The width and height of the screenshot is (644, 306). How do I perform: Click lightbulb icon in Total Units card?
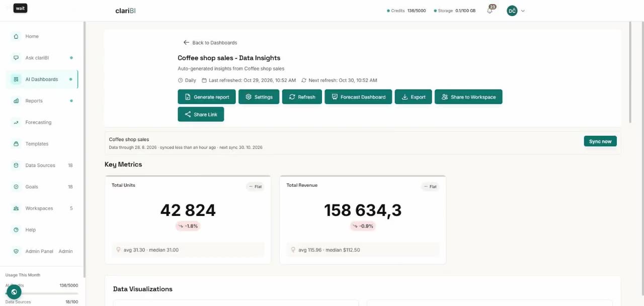[118, 250]
